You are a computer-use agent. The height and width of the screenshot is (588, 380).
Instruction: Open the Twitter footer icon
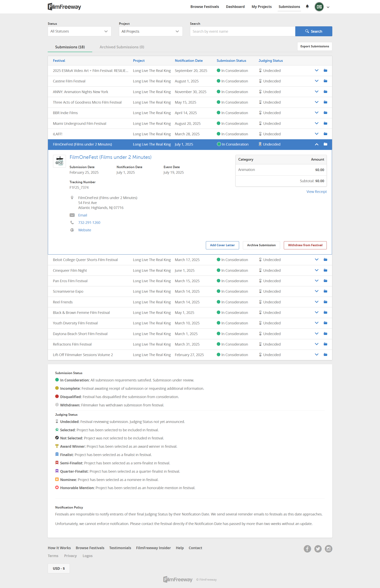pyautogui.click(x=318, y=549)
